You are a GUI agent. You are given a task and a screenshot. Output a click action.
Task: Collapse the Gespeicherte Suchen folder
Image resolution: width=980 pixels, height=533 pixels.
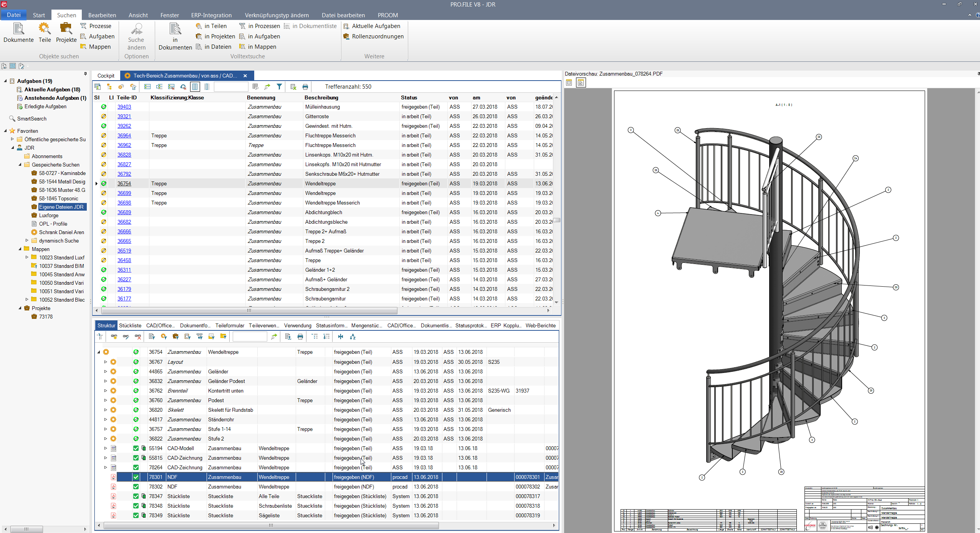coord(20,165)
